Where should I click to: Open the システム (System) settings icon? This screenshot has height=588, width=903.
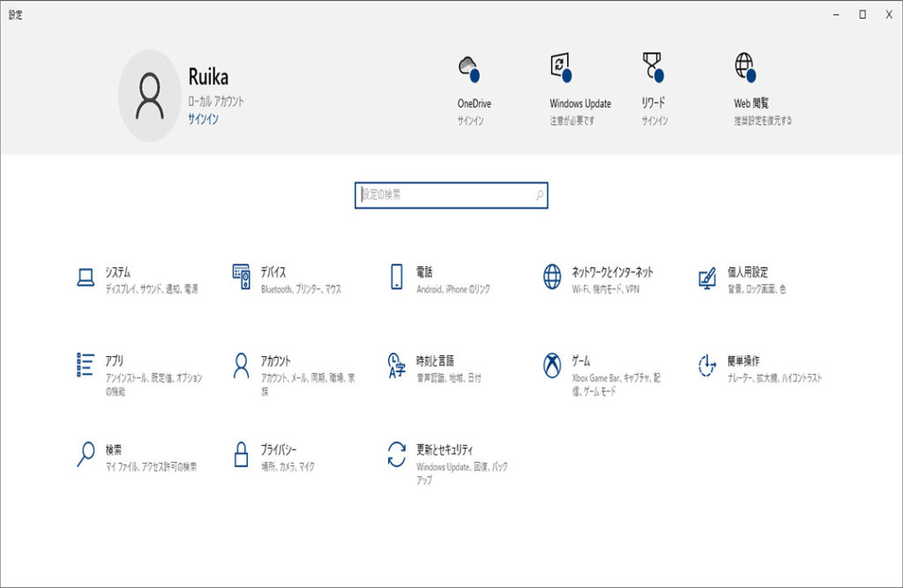coord(86,278)
